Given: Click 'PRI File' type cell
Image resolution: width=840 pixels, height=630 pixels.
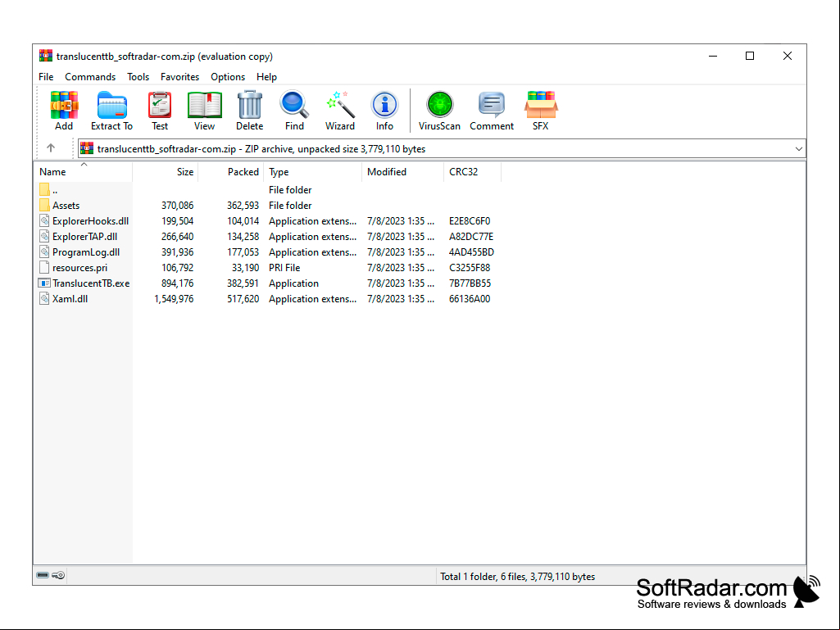Looking at the screenshot, I should coord(284,267).
